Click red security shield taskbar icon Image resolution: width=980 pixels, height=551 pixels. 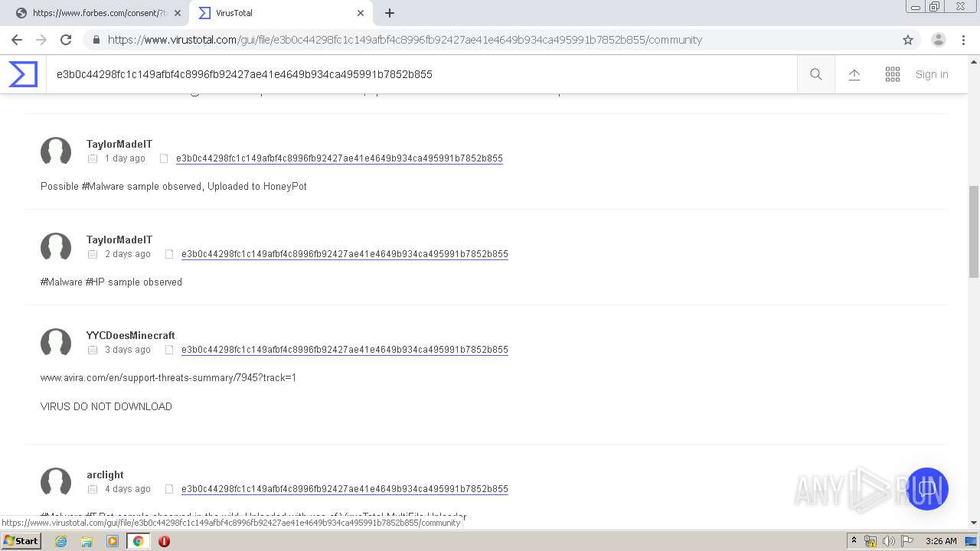164,541
